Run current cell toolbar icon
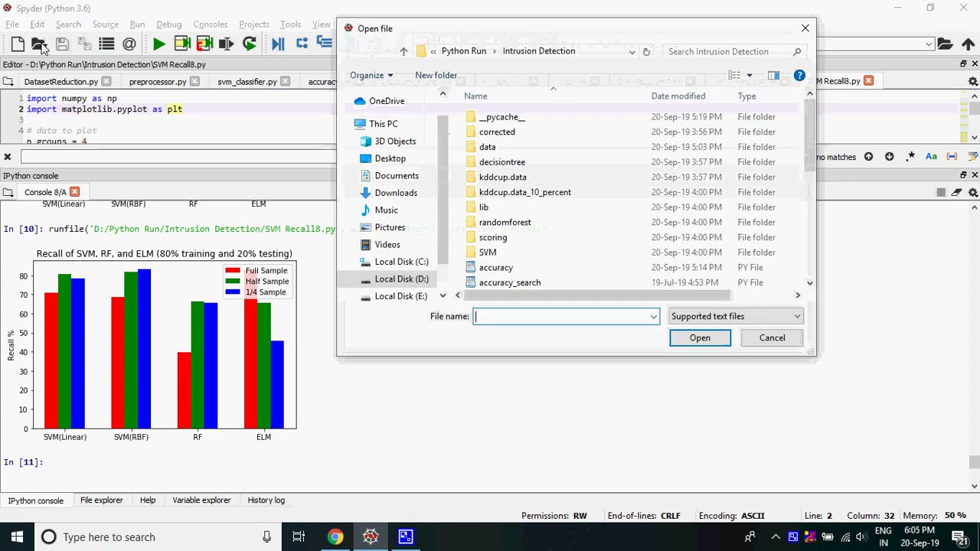This screenshot has width=980, height=551. 181,44
